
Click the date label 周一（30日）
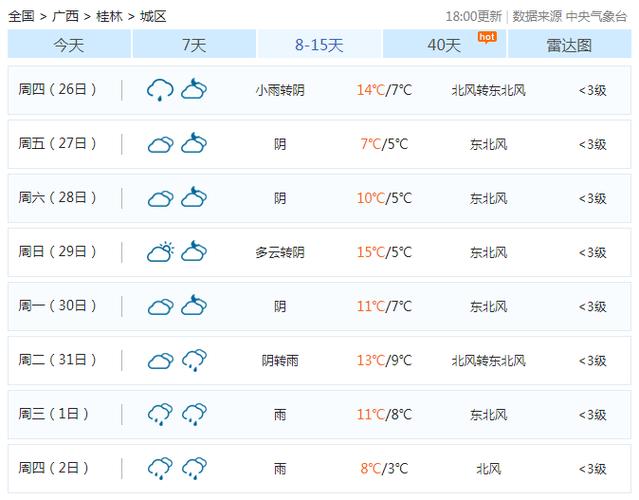click(57, 306)
